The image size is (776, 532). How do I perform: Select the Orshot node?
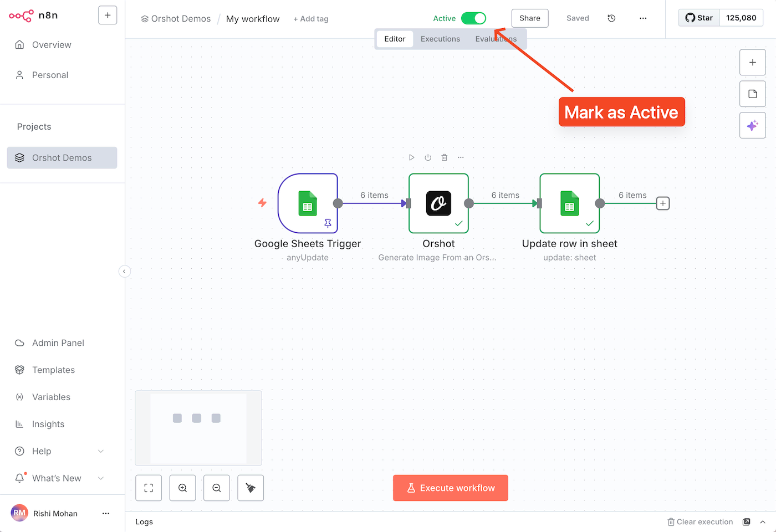438,203
